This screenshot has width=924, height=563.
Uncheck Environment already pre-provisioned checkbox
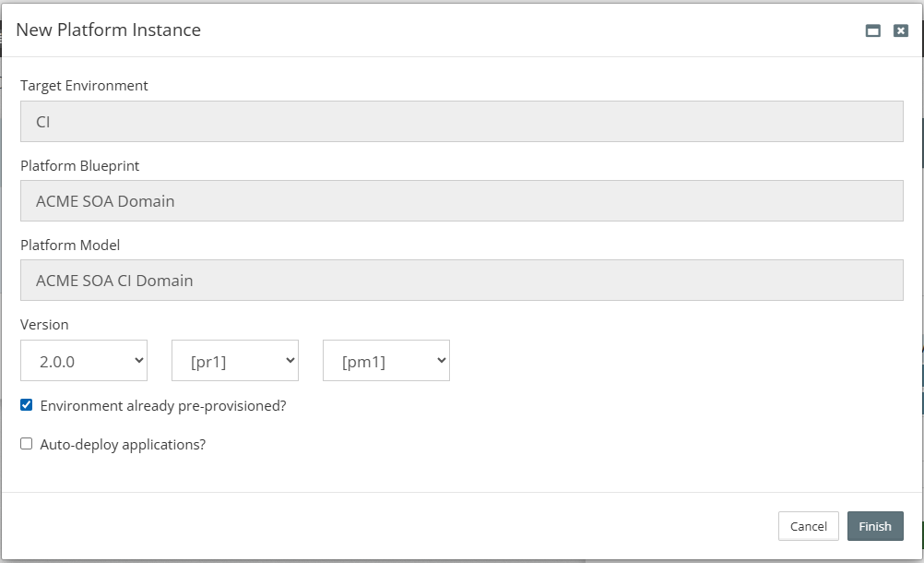click(x=27, y=405)
